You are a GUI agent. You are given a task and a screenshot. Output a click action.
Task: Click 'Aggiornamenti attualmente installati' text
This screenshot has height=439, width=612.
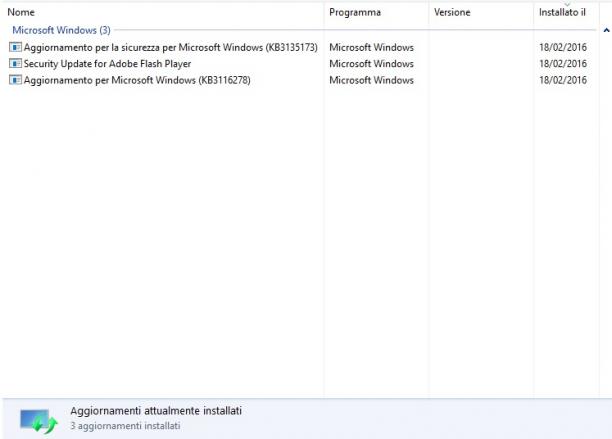tap(156, 411)
